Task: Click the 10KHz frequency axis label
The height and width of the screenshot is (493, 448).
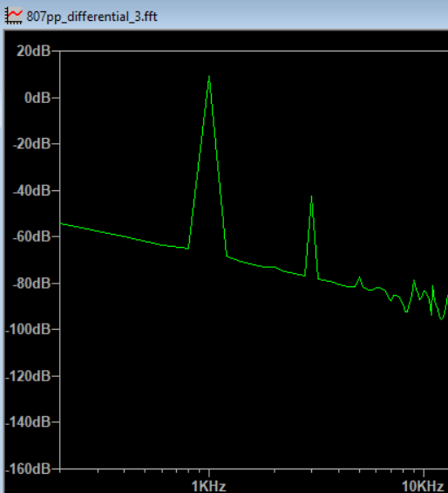Action: [x=423, y=486]
